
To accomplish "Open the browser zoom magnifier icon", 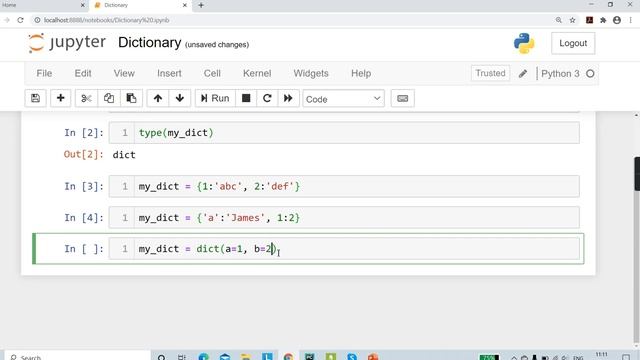I will (558, 20).
